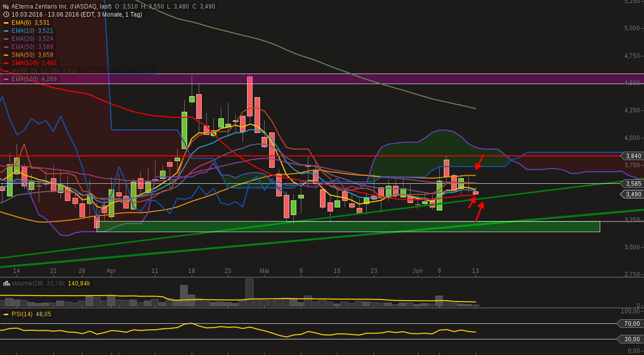The height and width of the screenshot is (355, 644).
Task: Click the 3,490 current price marker
Action: 632,194
